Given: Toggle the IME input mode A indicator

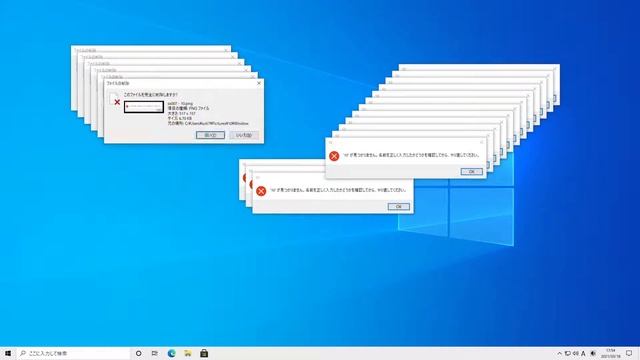Looking at the screenshot, I should [x=583, y=353].
